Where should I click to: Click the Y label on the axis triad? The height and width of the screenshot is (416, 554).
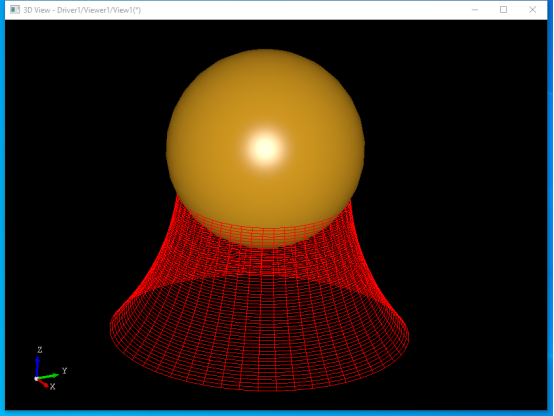pyautogui.click(x=64, y=370)
